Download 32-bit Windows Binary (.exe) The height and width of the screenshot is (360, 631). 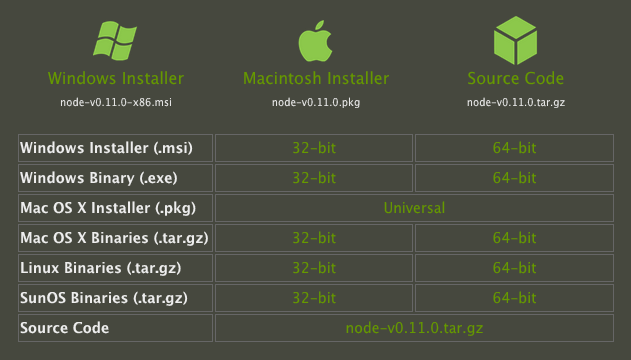click(314, 178)
